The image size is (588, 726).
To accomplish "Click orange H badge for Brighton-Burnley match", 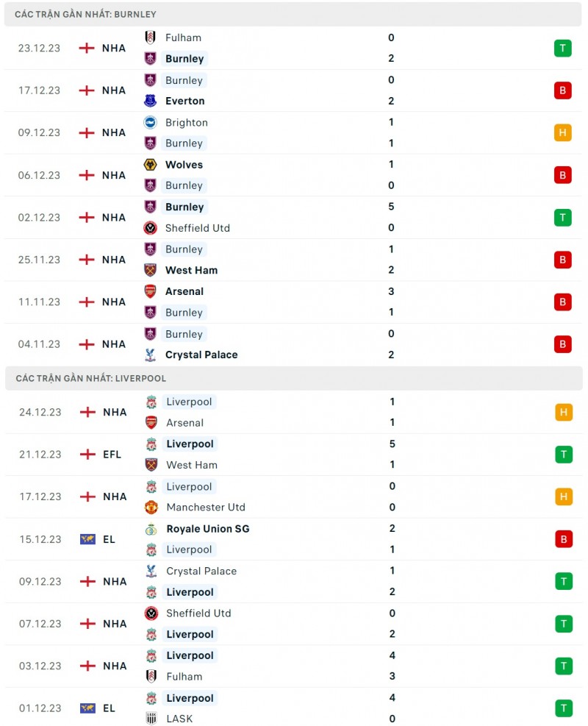I will tap(563, 133).
